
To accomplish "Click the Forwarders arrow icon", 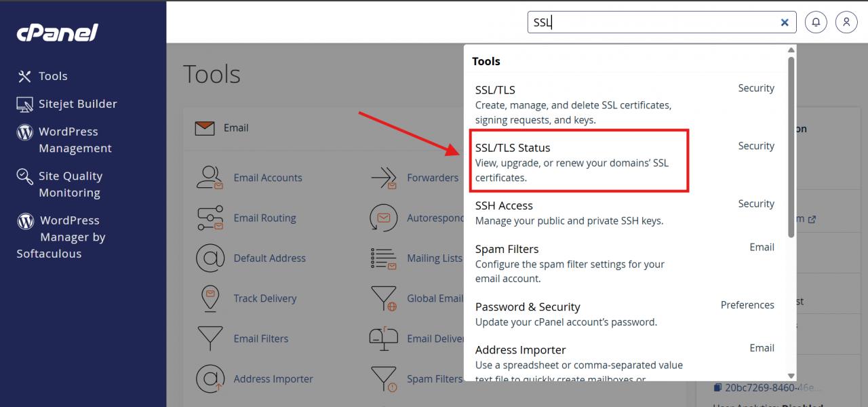I will (383, 178).
